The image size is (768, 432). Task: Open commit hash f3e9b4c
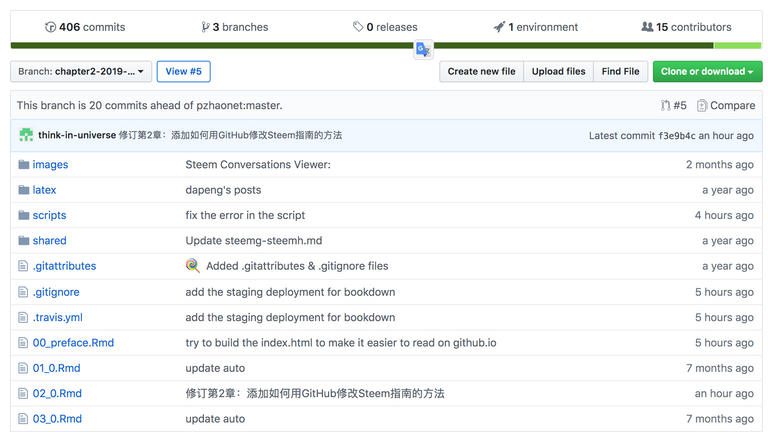(x=676, y=136)
